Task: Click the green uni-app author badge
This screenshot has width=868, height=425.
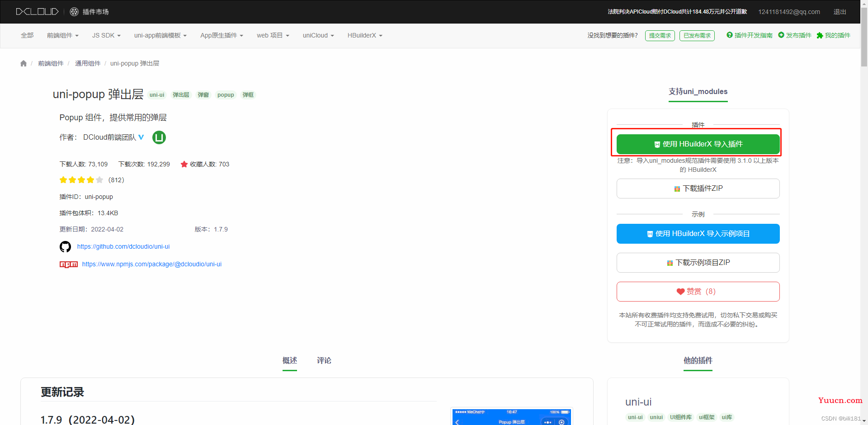Action: tap(159, 137)
